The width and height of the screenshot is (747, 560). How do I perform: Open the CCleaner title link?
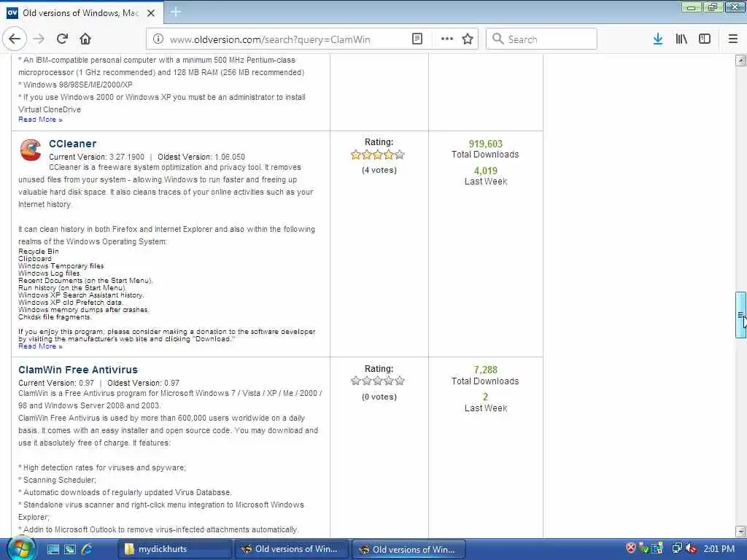coord(72,144)
